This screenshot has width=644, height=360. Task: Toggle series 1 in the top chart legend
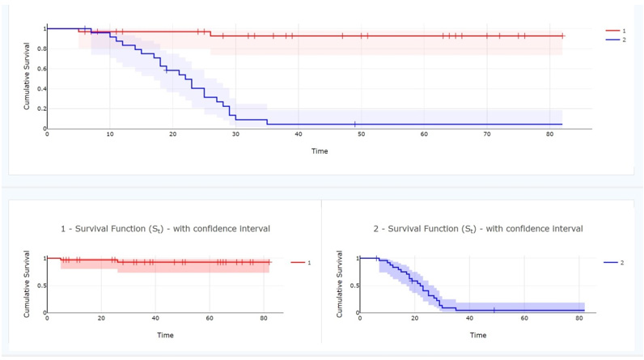click(617, 31)
